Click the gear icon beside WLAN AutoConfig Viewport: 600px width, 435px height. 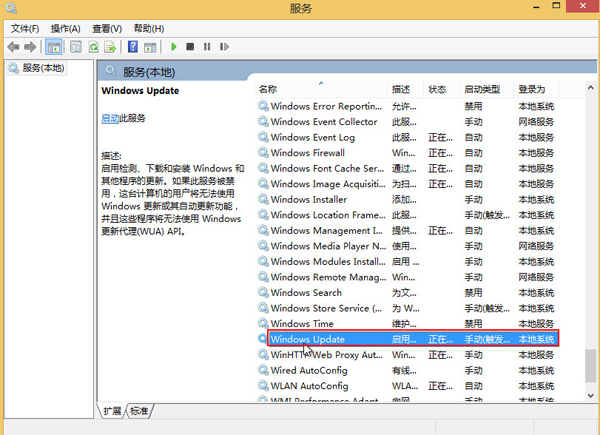263,385
